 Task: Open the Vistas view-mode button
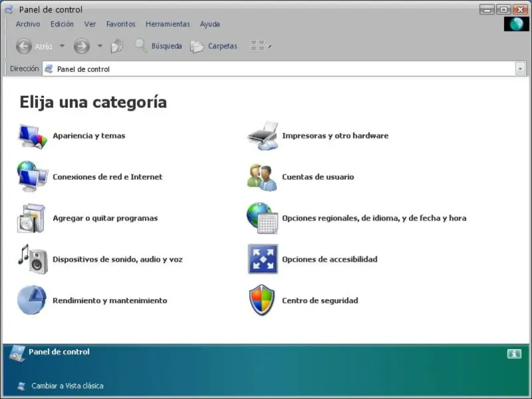[x=257, y=45]
